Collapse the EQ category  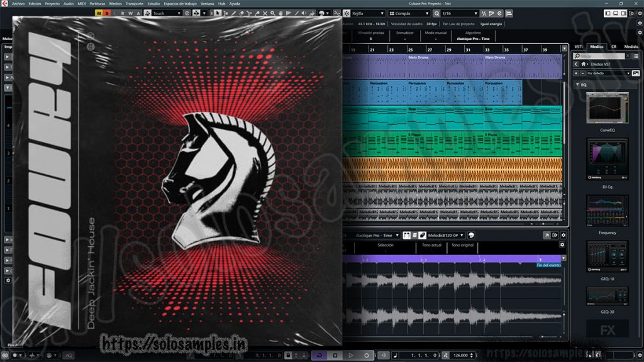click(x=577, y=84)
